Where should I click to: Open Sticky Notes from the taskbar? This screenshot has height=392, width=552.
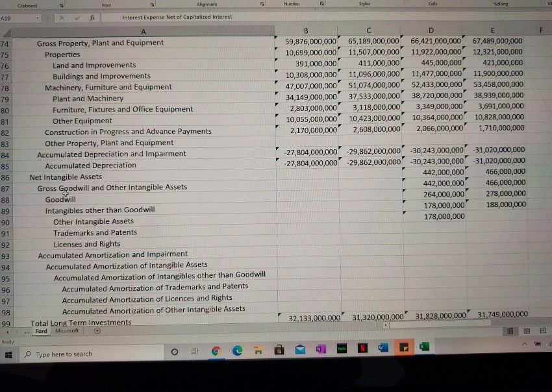(404, 348)
